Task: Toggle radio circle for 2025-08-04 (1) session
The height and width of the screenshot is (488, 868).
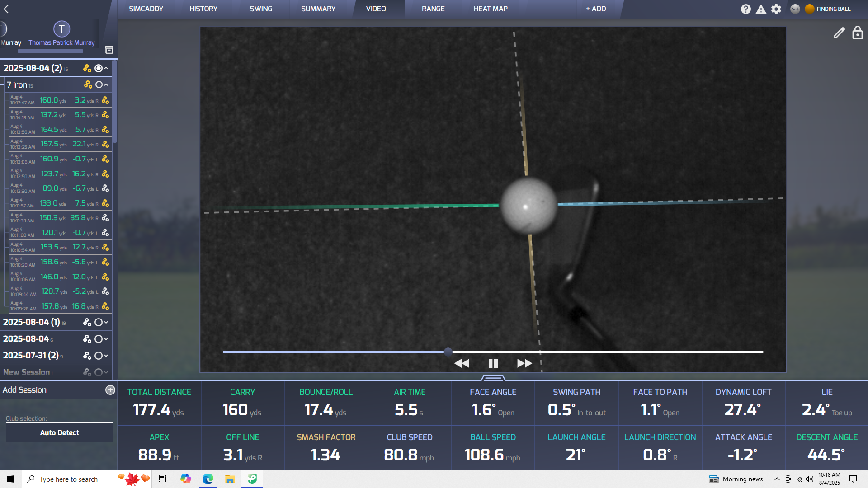Action: pos(99,322)
